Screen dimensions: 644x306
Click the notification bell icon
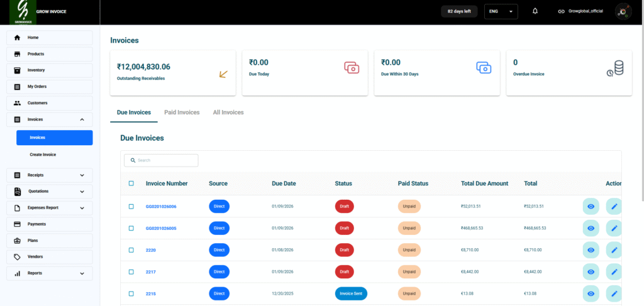[535, 11]
